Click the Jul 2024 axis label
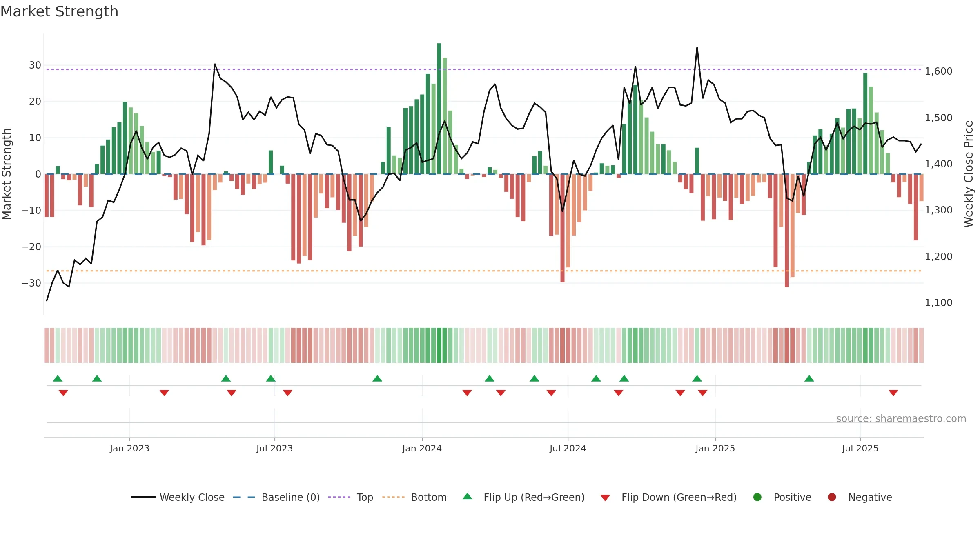980x551 pixels. pyautogui.click(x=568, y=448)
